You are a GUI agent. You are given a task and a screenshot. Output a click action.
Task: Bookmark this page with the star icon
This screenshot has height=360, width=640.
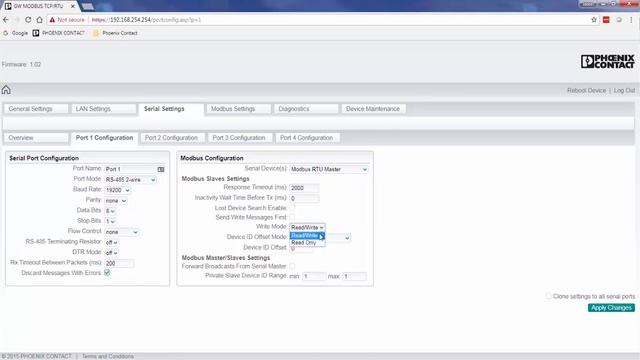click(x=594, y=20)
